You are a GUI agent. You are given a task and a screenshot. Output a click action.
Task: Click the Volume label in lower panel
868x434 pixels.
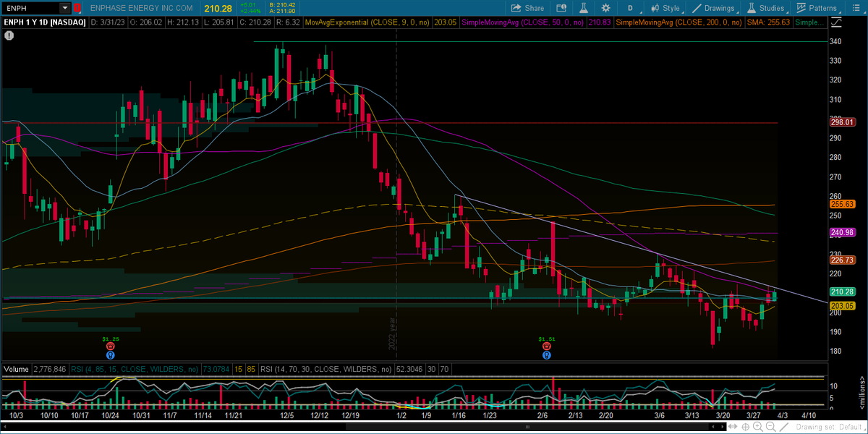(x=16, y=369)
